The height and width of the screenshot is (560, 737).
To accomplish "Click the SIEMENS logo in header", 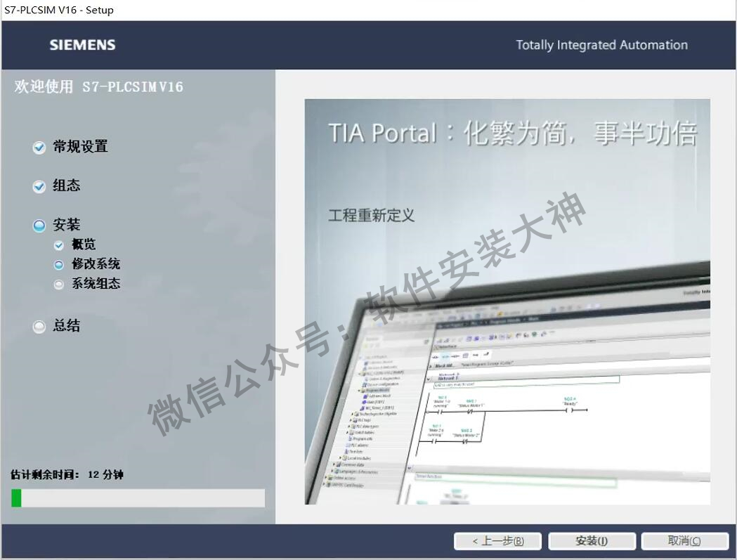I will point(83,45).
